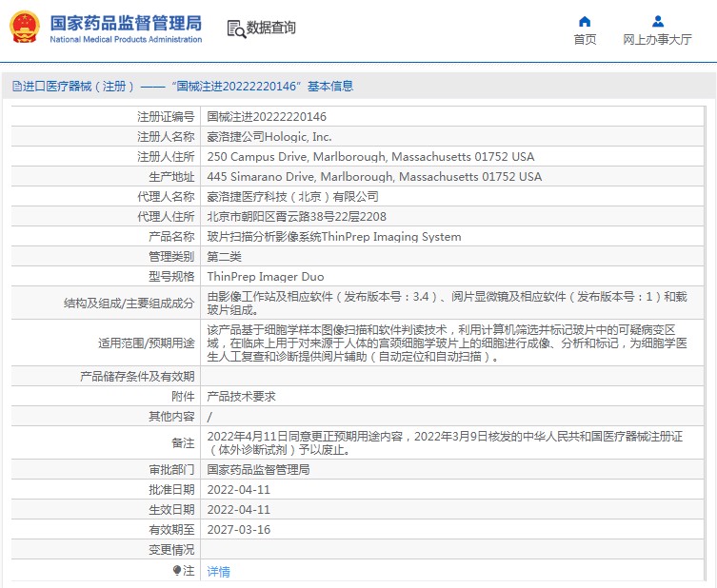
Task: Open 网上办事大厅 portal
Action: 657,40
